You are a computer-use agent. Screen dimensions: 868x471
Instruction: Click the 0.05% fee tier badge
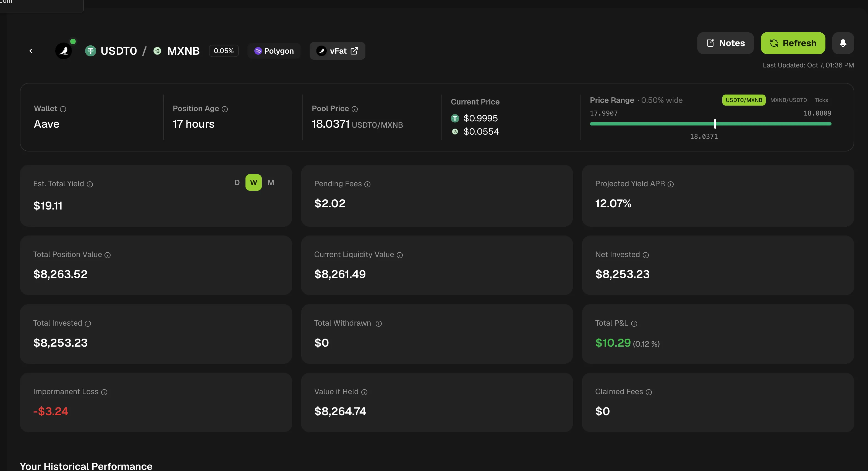point(224,51)
